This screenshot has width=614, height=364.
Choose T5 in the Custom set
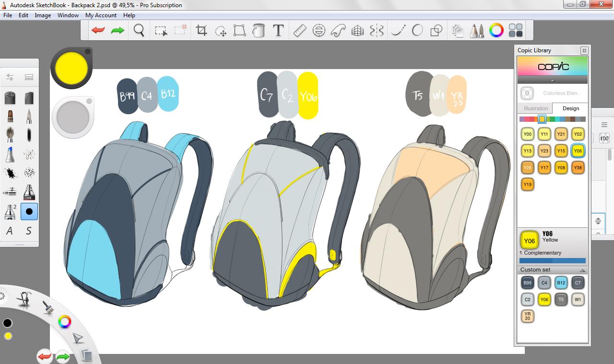point(561,300)
